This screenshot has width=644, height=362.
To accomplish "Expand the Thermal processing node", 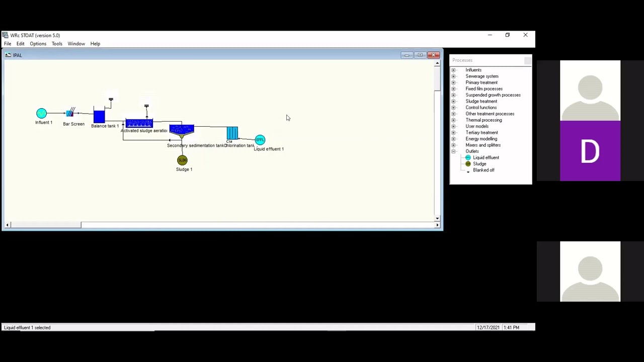I will point(453,120).
